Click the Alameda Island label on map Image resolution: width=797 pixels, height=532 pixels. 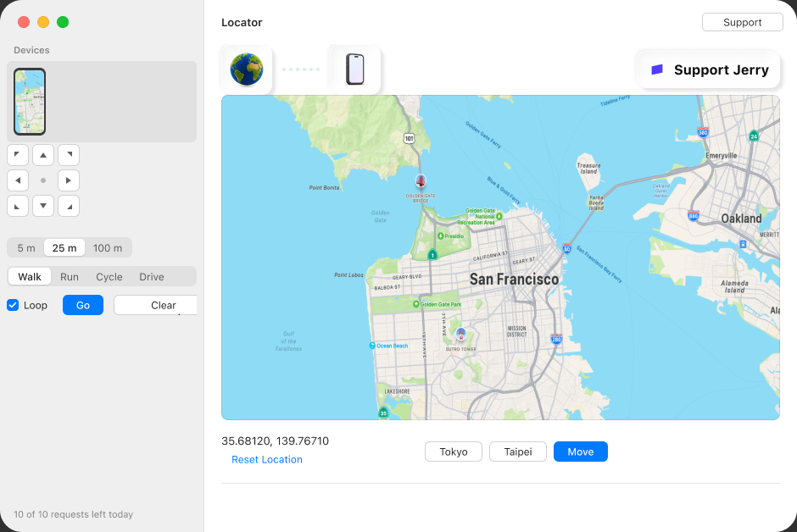coord(734,287)
